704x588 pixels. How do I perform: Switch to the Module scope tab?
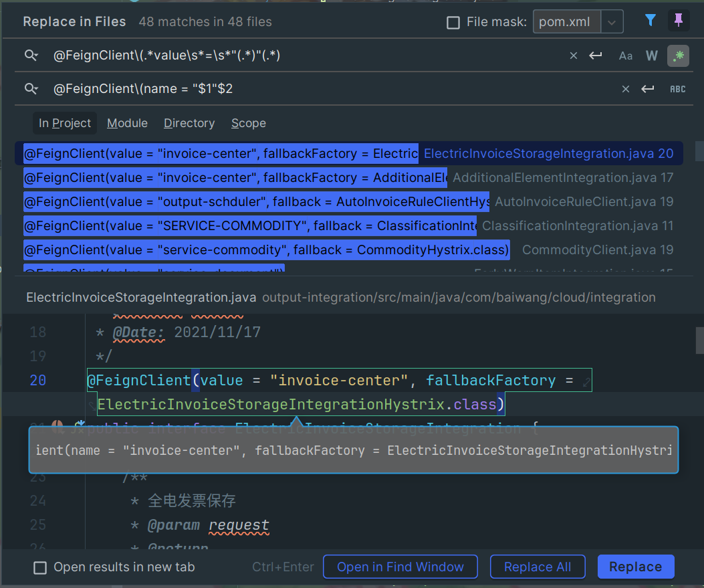pyautogui.click(x=127, y=123)
